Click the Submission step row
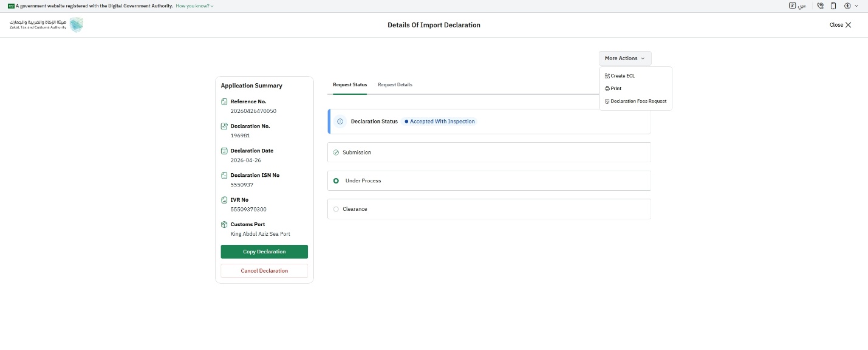This screenshot has height=350, width=868. pos(489,153)
